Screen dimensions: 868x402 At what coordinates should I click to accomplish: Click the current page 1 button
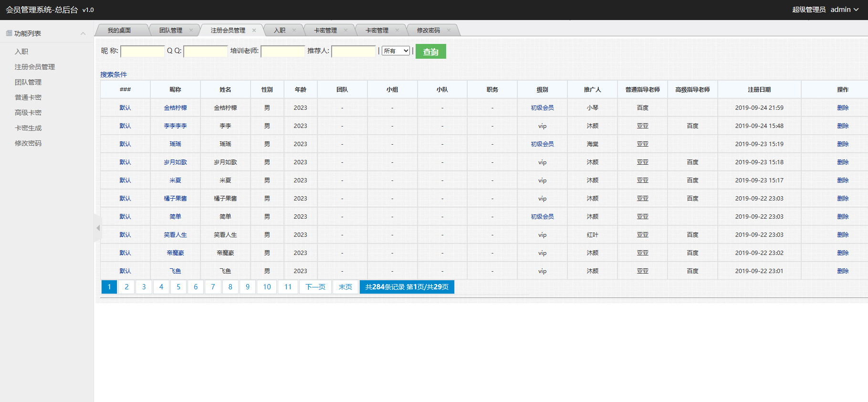109,287
